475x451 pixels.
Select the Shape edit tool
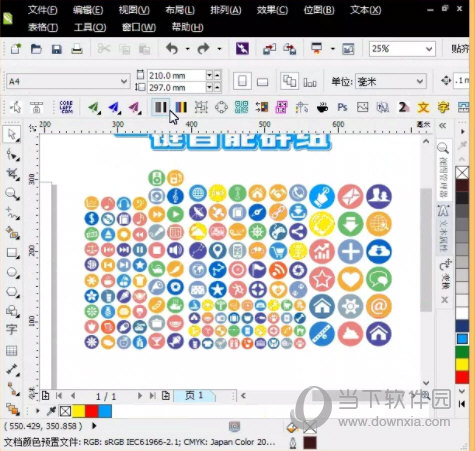[x=12, y=154]
